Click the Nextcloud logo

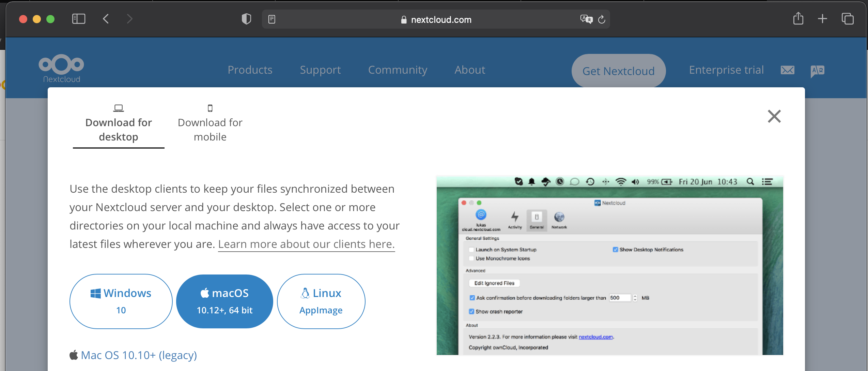[x=61, y=69]
